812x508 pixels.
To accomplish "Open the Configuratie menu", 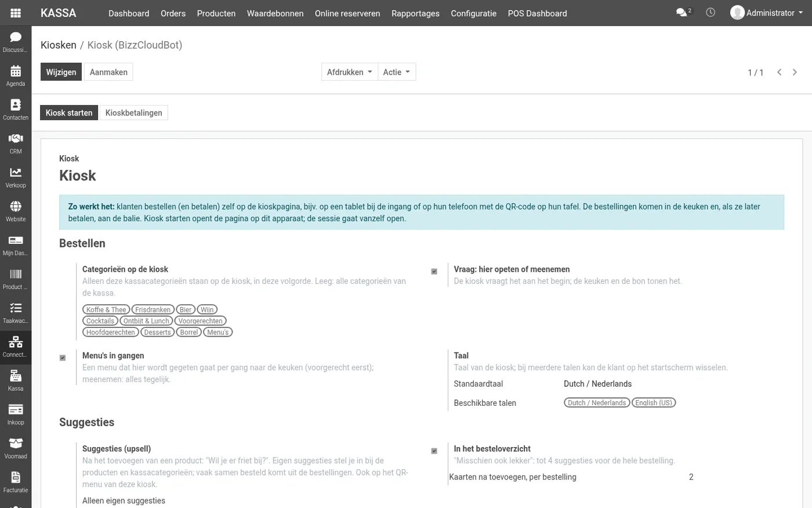I will coord(474,13).
